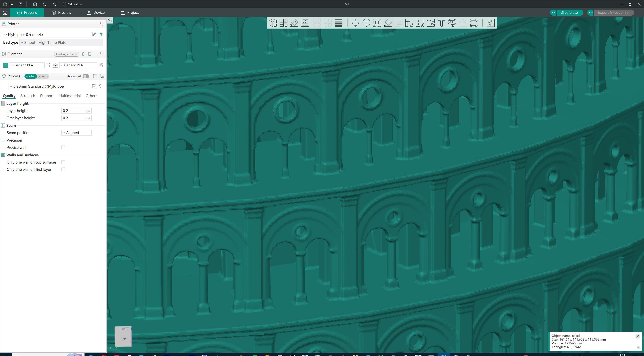Viewport: 644px width, 356px height.
Task: Open the Support settings tab
Action: point(47,96)
